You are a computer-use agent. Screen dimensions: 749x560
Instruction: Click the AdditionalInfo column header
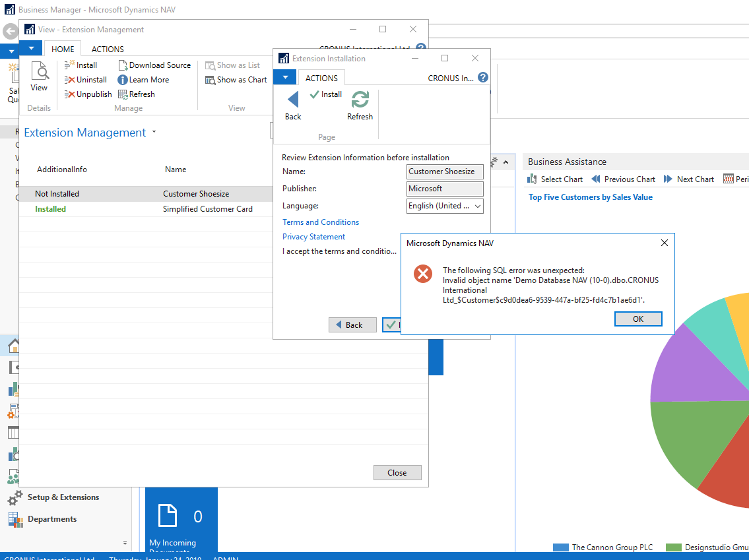[62, 170]
